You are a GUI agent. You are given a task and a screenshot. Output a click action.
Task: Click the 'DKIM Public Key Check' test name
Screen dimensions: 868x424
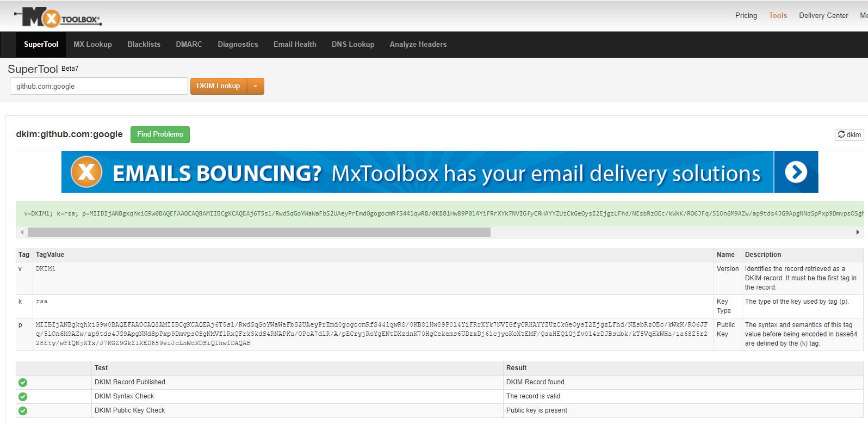(129, 410)
